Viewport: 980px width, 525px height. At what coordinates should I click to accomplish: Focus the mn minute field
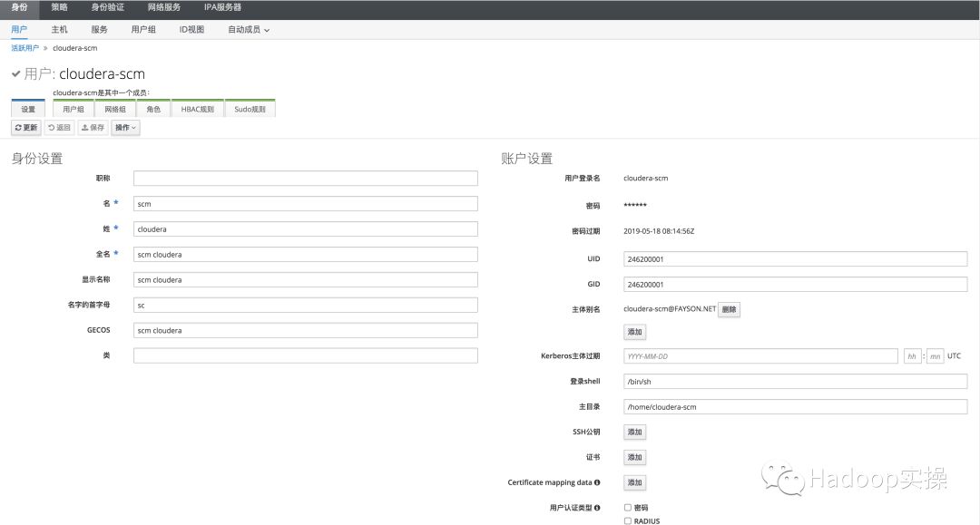pos(935,356)
